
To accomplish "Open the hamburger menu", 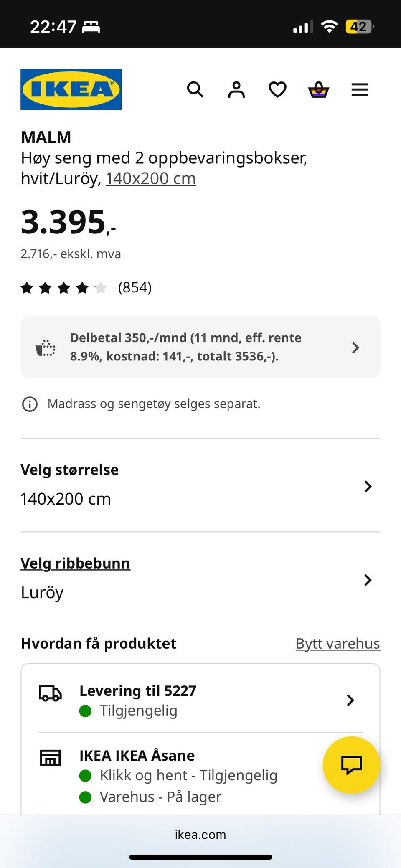I will tap(360, 89).
